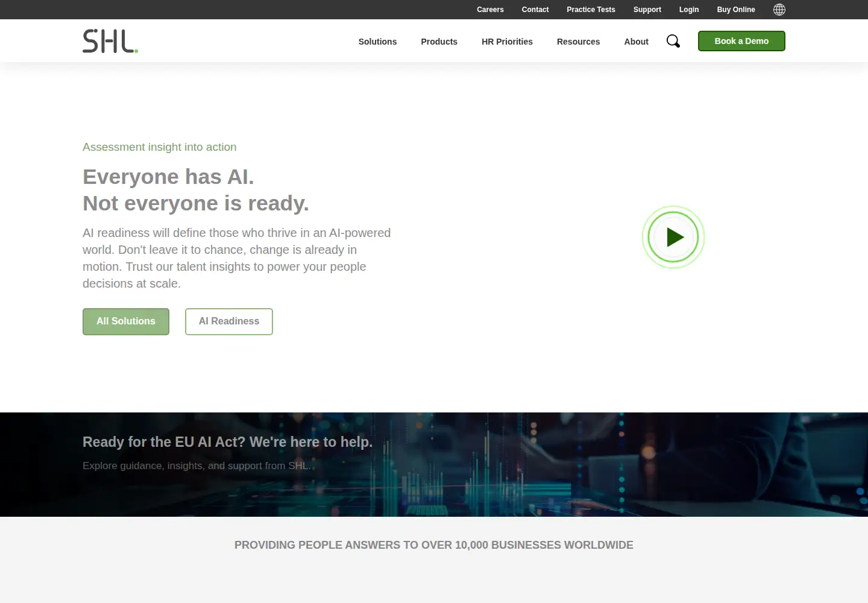Click "Explore guidance, insights, and support" text
The height and width of the screenshot is (603, 868).
[x=197, y=466]
